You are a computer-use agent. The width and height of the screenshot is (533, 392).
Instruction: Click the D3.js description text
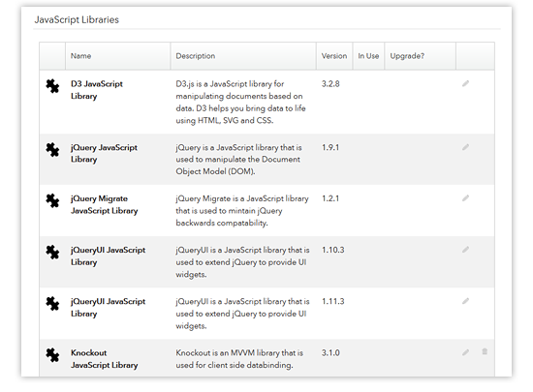[240, 103]
